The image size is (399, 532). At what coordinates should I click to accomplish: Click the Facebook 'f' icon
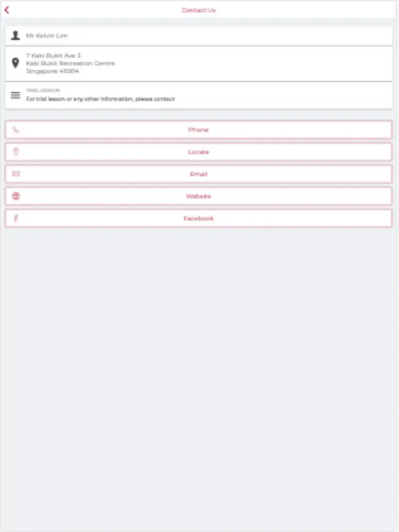point(15,218)
